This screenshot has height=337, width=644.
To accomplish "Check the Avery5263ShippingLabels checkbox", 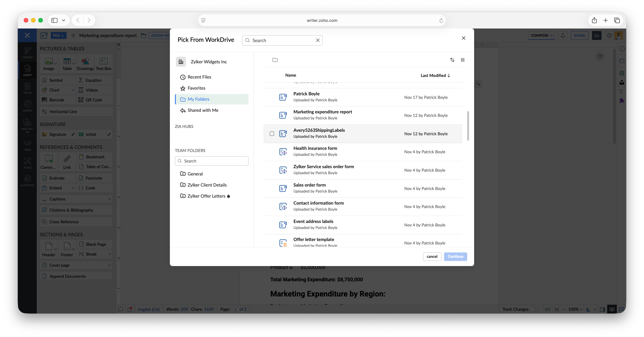I will click(272, 134).
